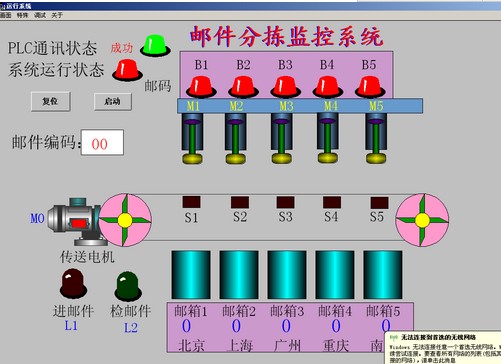Click the dark red 进邮件 L1 lamp
Viewport: 501px width, 364px height.
[x=73, y=283]
